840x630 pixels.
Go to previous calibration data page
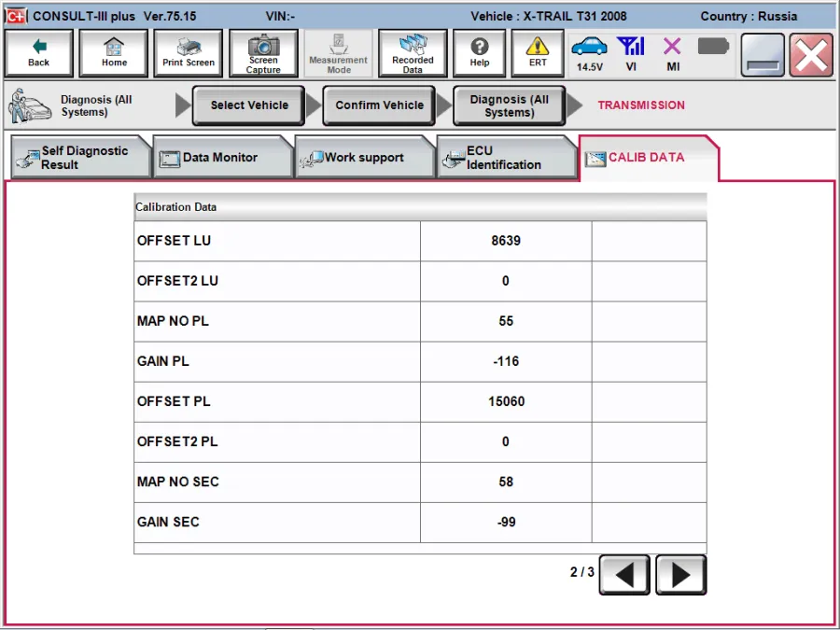pyautogui.click(x=624, y=575)
